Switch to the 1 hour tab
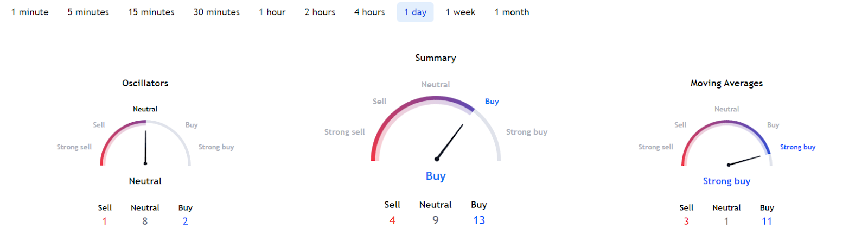 click(x=272, y=12)
